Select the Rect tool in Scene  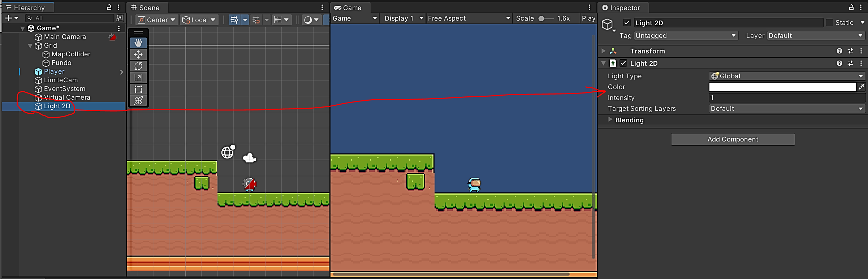pyautogui.click(x=138, y=89)
